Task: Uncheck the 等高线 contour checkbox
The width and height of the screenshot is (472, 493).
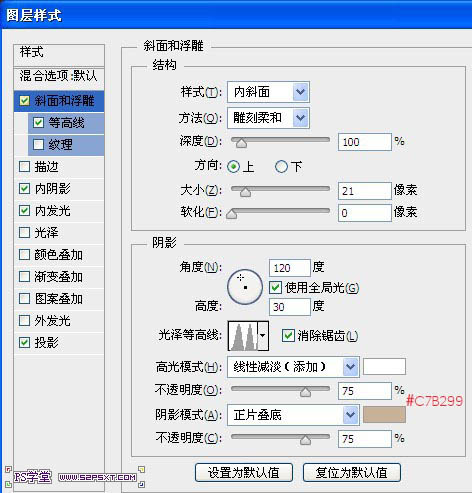Action: pyautogui.click(x=38, y=123)
